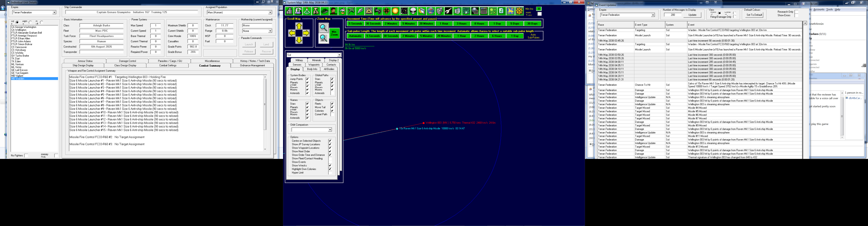Open the green tank toolbar icon

324,11
